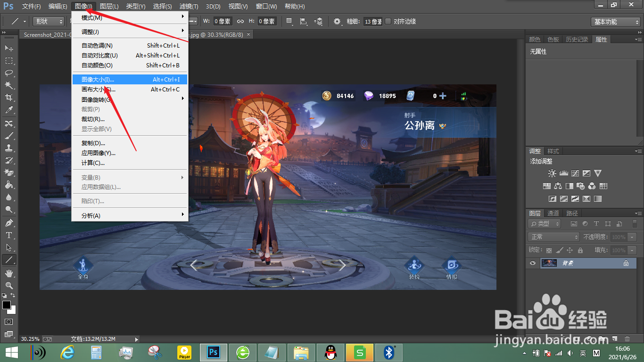644x362 pixels.
Task: Select the Clone Stamp tool
Action: point(8,148)
